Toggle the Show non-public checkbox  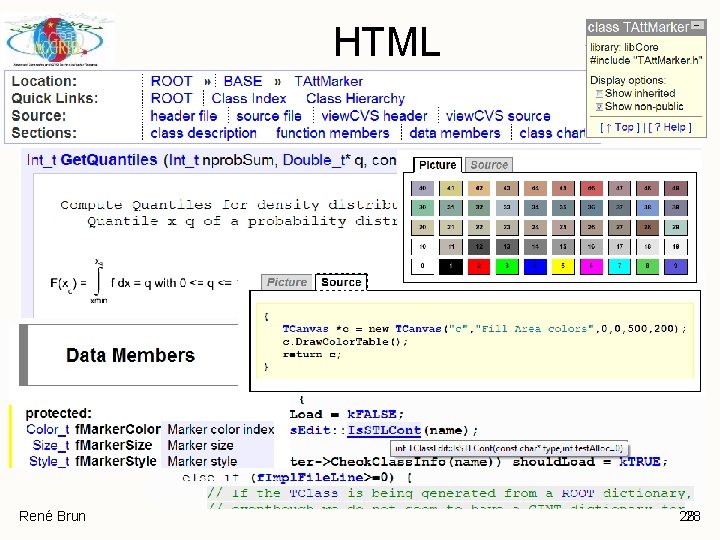tap(599, 107)
